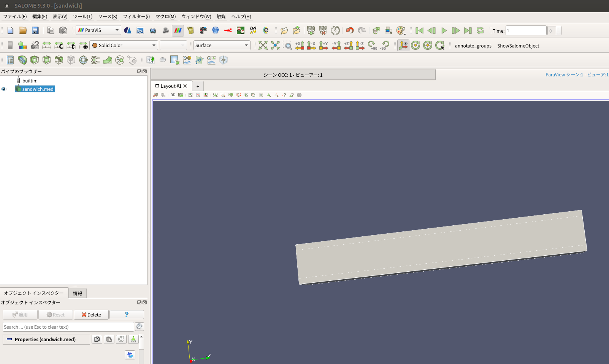Open the ヘルプ(H) menu

tap(241, 16)
